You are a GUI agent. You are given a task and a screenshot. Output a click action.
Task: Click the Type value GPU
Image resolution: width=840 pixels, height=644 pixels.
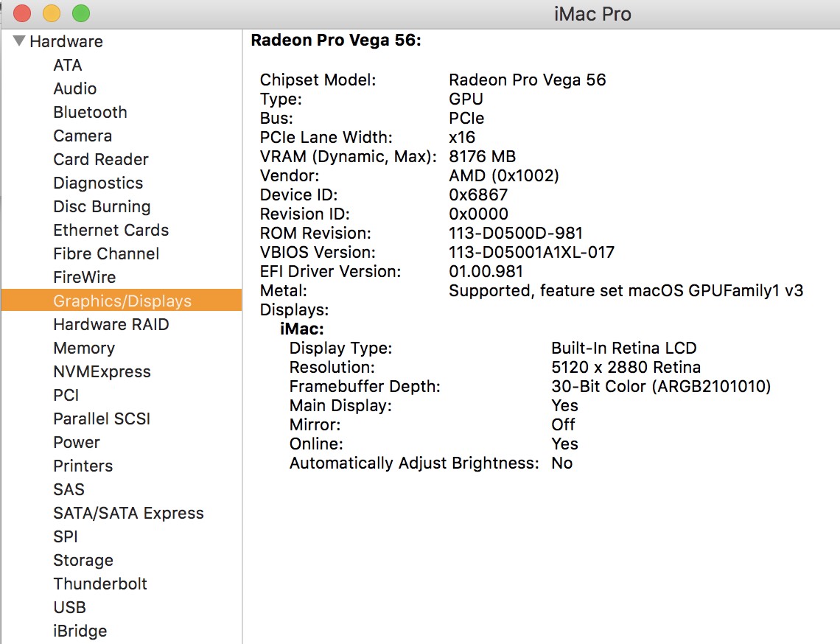pyautogui.click(x=466, y=99)
